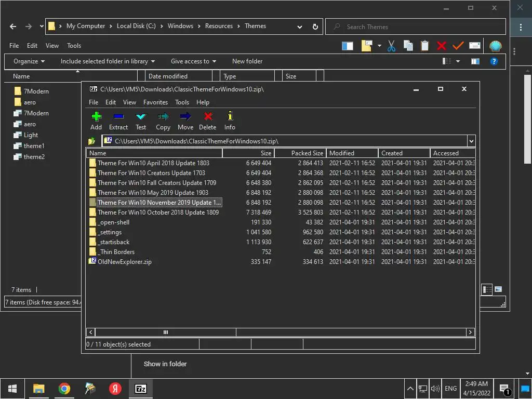Click the 7-Zip Extract button
Screen dimensions: 532x399
118,121
